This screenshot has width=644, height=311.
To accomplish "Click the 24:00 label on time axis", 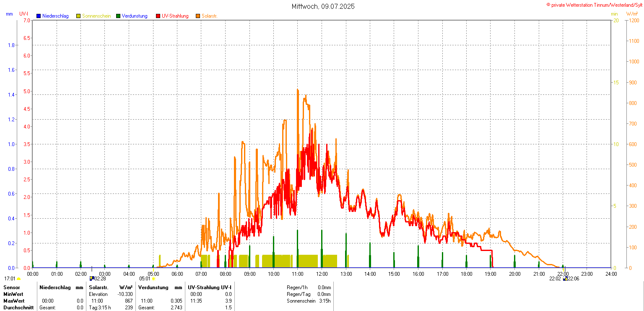I will tap(611, 274).
